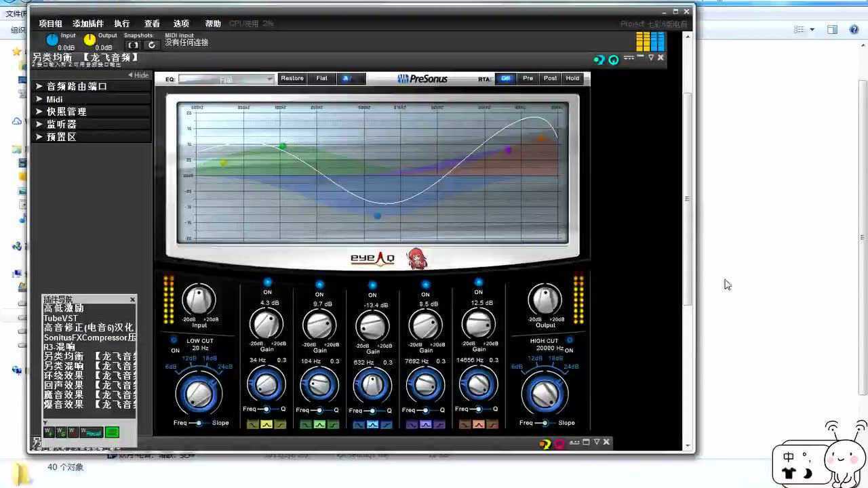Open the 添加插件 menu
The image size is (868, 488).
(87, 24)
